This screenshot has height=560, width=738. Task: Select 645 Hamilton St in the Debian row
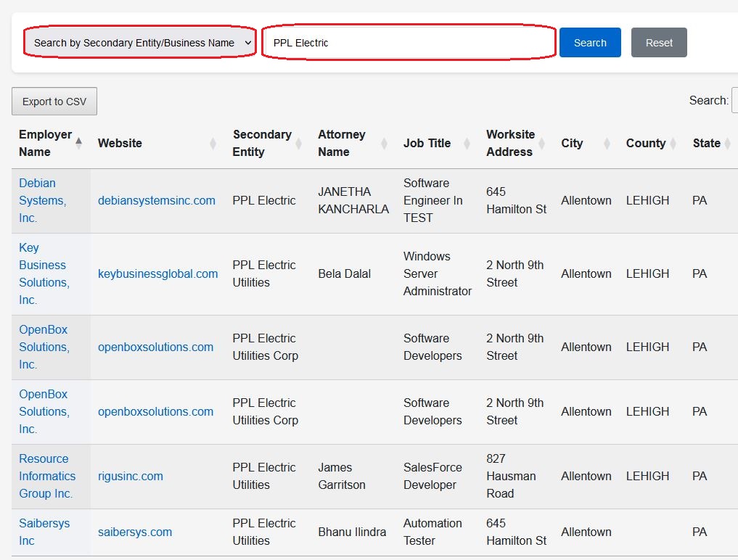point(516,200)
